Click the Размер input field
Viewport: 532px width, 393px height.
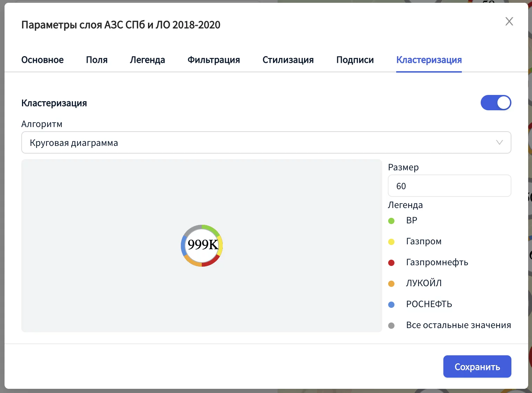click(449, 186)
